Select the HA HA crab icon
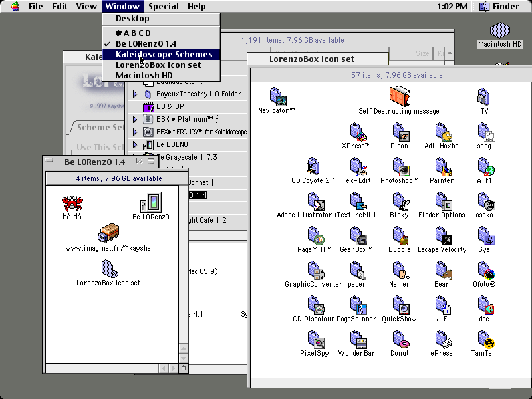This screenshot has height=399, width=532. click(x=72, y=203)
